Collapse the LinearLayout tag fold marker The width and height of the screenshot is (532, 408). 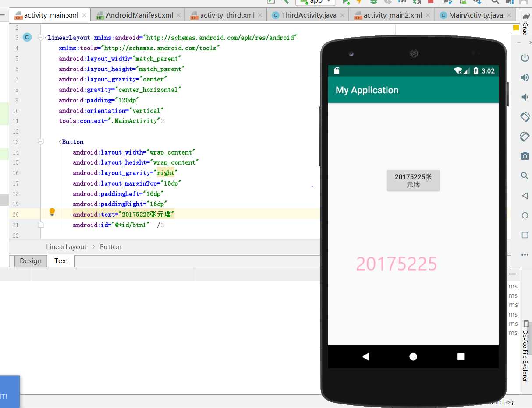coord(41,38)
